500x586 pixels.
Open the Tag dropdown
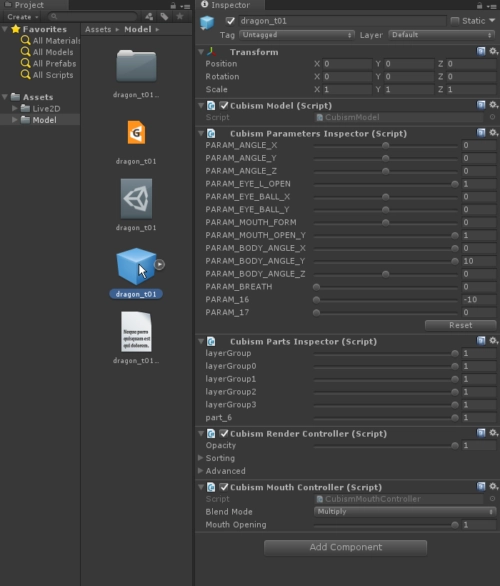[297, 35]
